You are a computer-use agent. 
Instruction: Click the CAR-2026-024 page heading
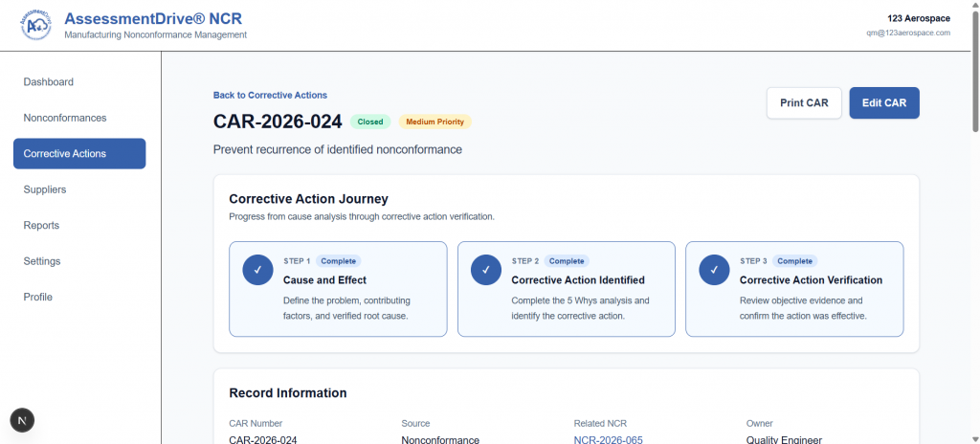pos(278,122)
